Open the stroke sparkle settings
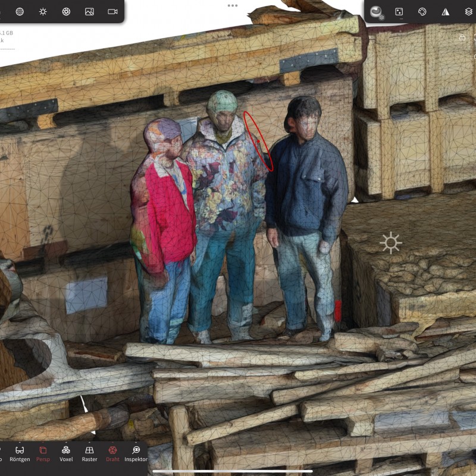The width and height of the screenshot is (476, 476). click(x=399, y=11)
